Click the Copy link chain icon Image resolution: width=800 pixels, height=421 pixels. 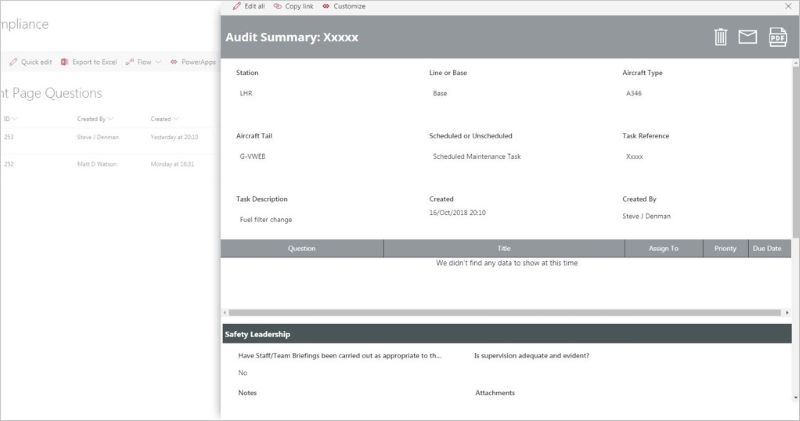(x=278, y=6)
